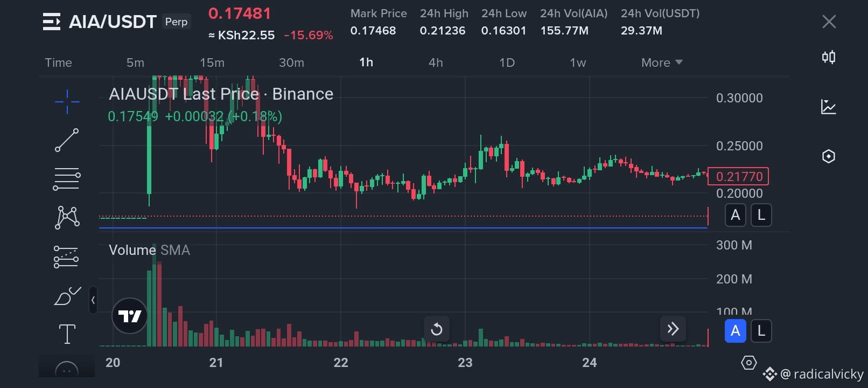The width and height of the screenshot is (868, 388).
Task: Select the text annotation tool
Action: pyautogui.click(x=67, y=334)
